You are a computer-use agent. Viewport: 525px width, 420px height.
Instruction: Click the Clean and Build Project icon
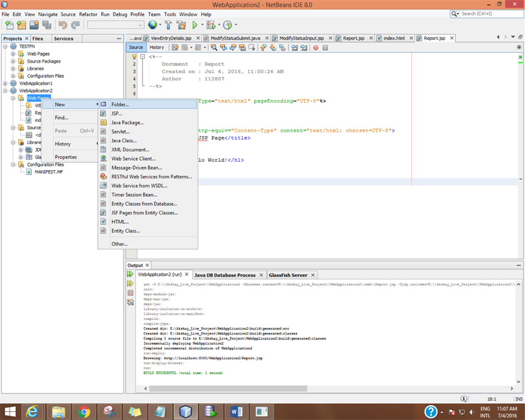181,25
